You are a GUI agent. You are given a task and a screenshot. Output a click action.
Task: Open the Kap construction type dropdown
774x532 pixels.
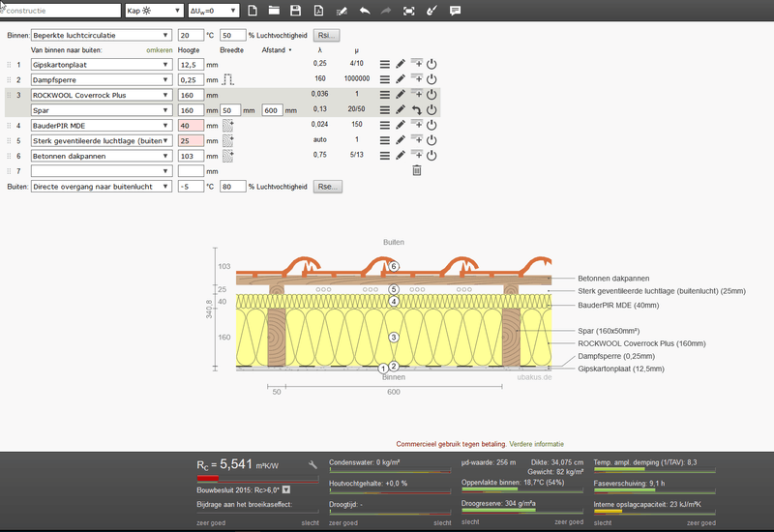154,11
